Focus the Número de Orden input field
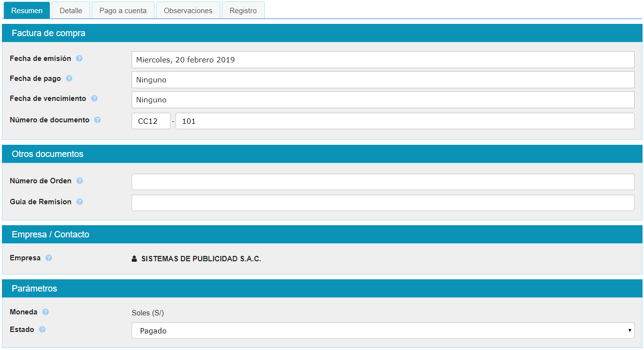 click(x=383, y=182)
